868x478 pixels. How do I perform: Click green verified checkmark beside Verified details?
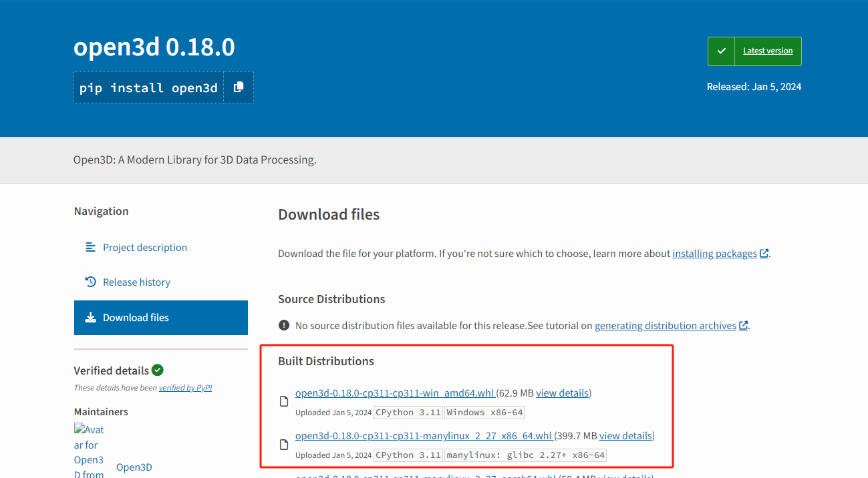coord(158,370)
